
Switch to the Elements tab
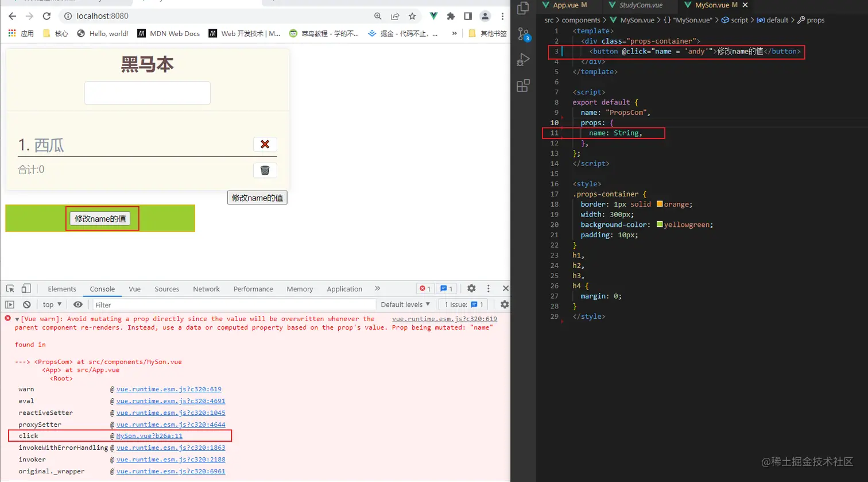pos(62,289)
